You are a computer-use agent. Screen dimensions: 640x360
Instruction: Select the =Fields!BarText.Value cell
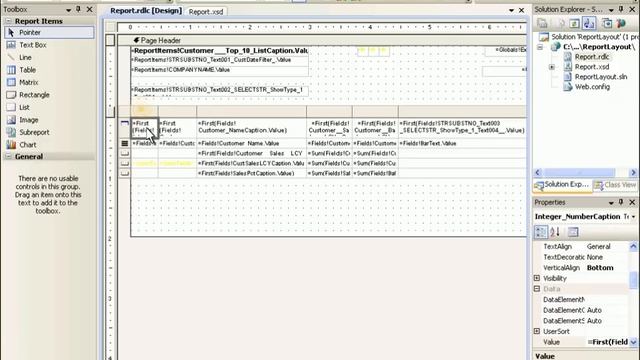point(462,144)
